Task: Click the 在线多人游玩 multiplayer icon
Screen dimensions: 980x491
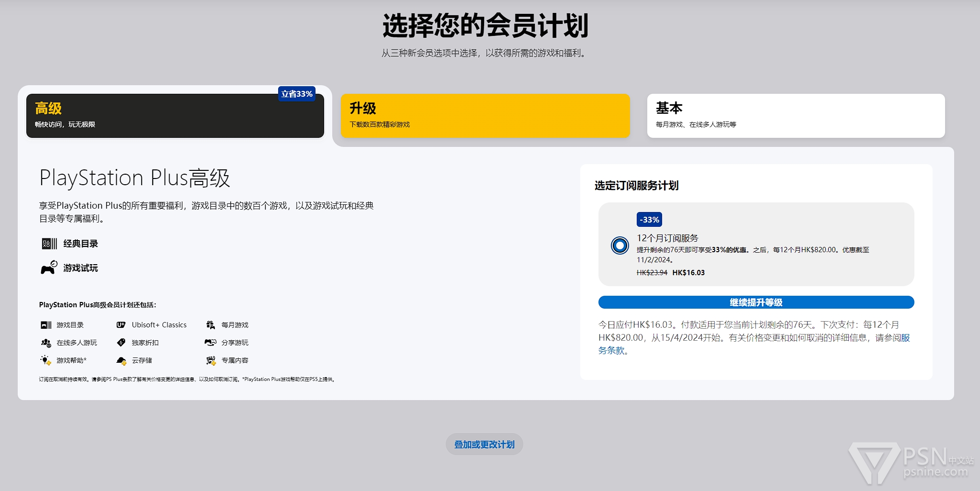Action: pos(46,343)
